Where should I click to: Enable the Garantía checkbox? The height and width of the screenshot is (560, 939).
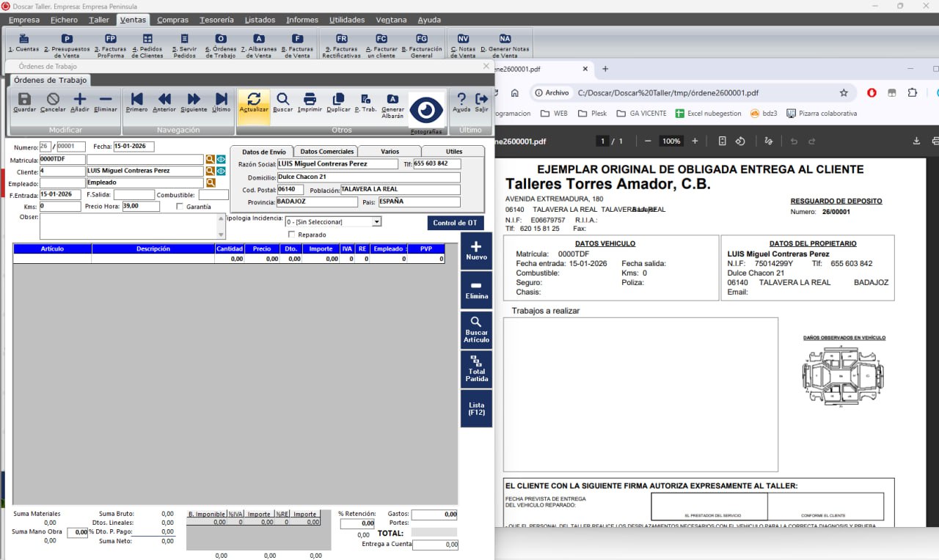[180, 207]
